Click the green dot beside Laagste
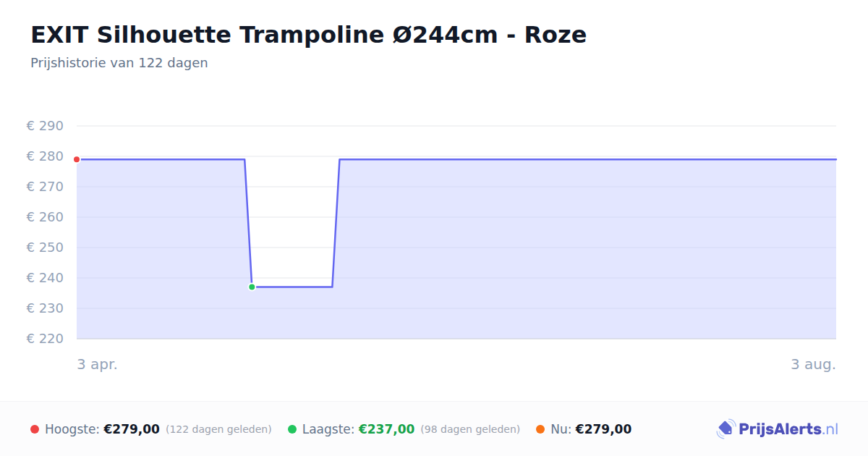Image resolution: width=868 pixels, height=456 pixels. (x=292, y=429)
